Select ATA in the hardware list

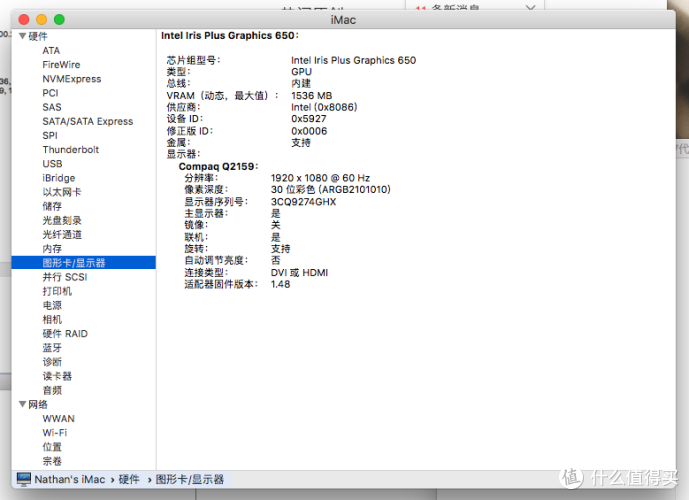pyautogui.click(x=51, y=51)
